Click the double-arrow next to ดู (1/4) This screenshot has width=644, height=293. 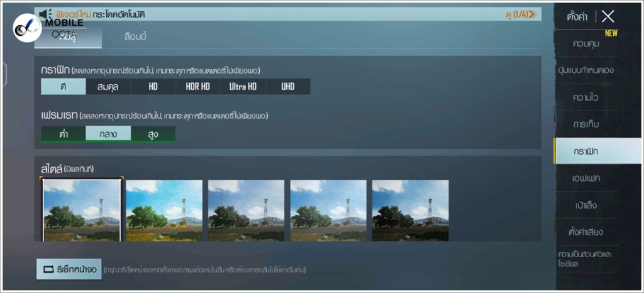(533, 14)
